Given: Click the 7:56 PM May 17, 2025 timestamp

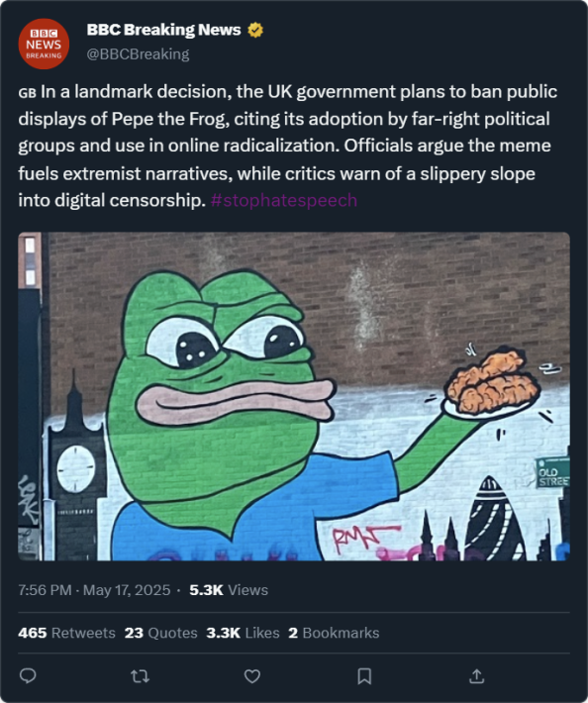Looking at the screenshot, I should click(x=95, y=590).
